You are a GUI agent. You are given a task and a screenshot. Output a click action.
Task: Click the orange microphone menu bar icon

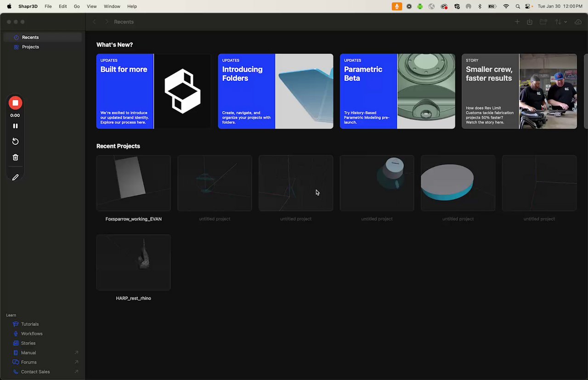[x=397, y=6]
